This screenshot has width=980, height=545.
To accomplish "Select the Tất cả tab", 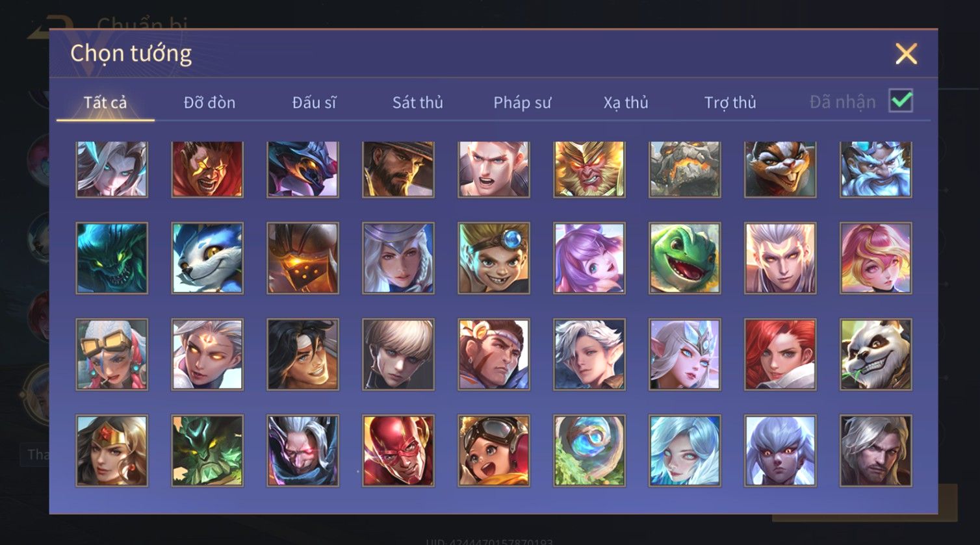I will [105, 103].
